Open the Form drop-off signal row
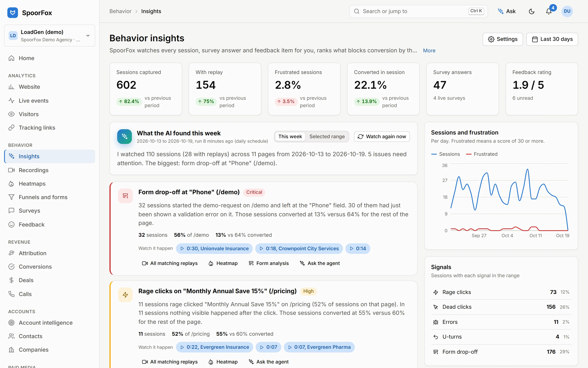 click(501, 352)
